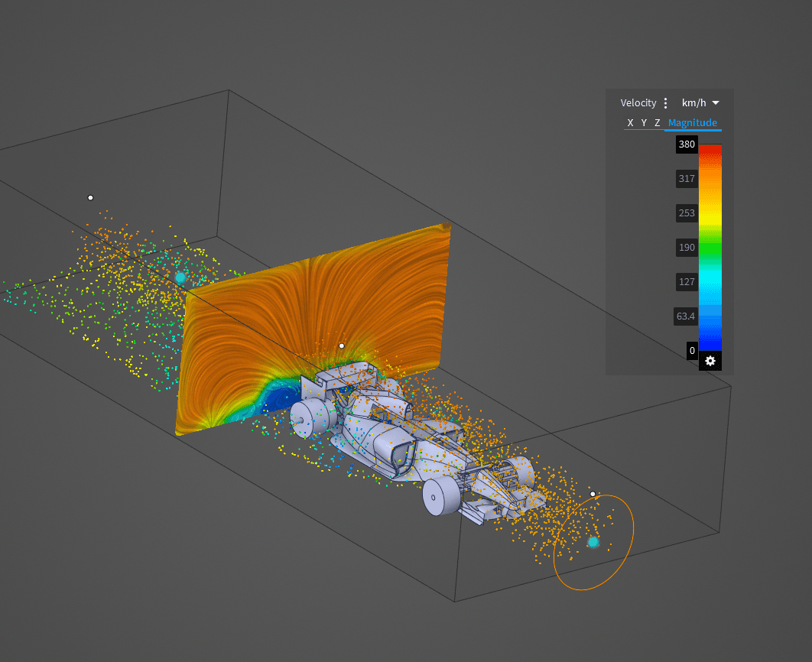The width and height of the screenshot is (812, 662).
Task: Click the white control point on the cutting plane
Action: 341,346
